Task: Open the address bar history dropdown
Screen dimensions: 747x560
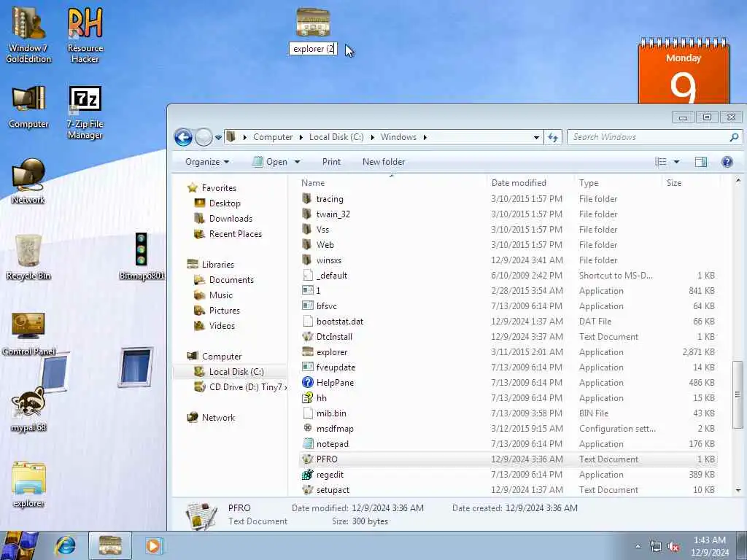Action: [x=536, y=137]
